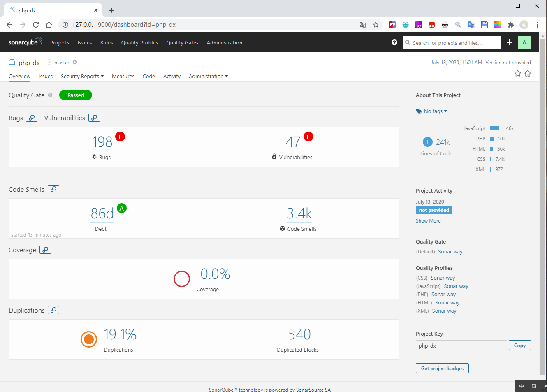This screenshot has width=547, height=392.
Task: Open Rules in top navigation
Action: coord(107,43)
